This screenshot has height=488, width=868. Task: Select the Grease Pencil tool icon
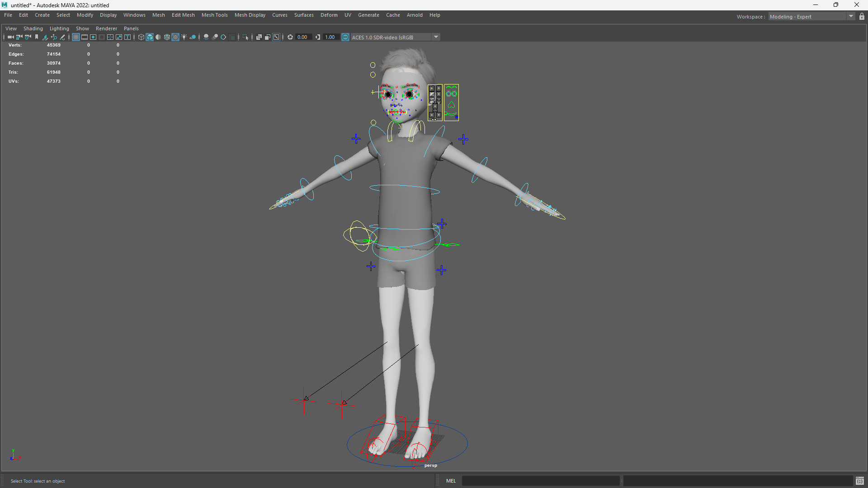[62, 37]
